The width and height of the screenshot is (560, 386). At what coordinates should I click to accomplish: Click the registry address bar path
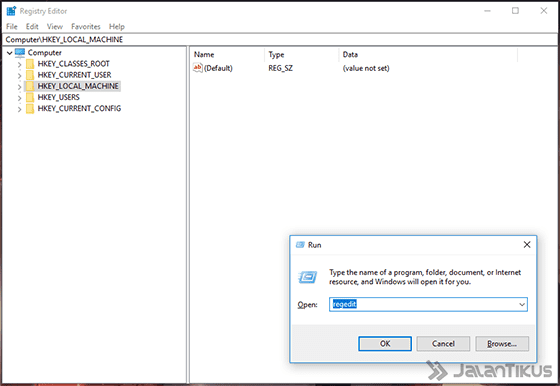pyautogui.click(x=64, y=40)
